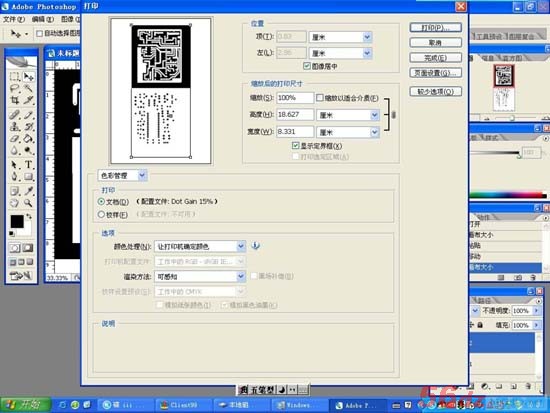Select the Hand tool
This screenshot has width=550, height=413.
click(15, 203)
